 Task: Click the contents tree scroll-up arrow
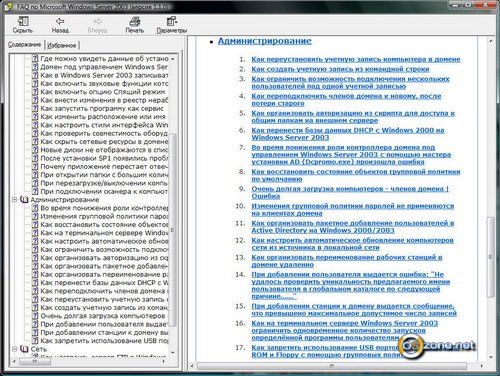coord(173,58)
